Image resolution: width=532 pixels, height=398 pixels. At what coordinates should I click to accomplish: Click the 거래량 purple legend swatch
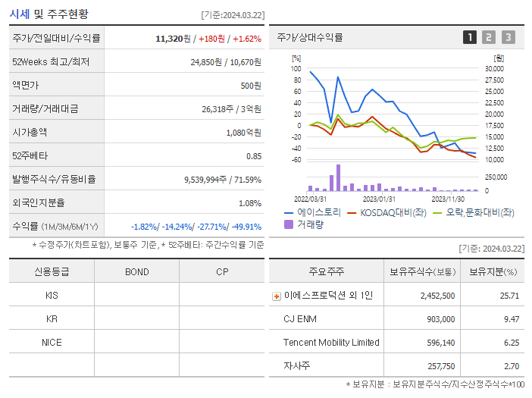pyautogui.click(x=289, y=224)
